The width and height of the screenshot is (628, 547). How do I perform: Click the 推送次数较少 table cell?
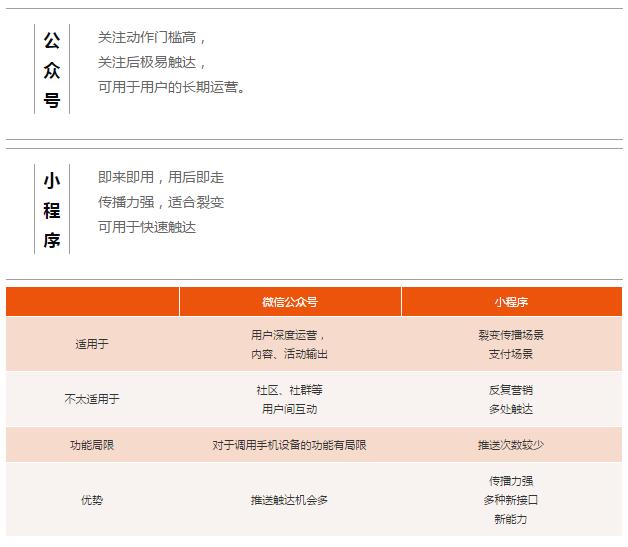(511, 445)
